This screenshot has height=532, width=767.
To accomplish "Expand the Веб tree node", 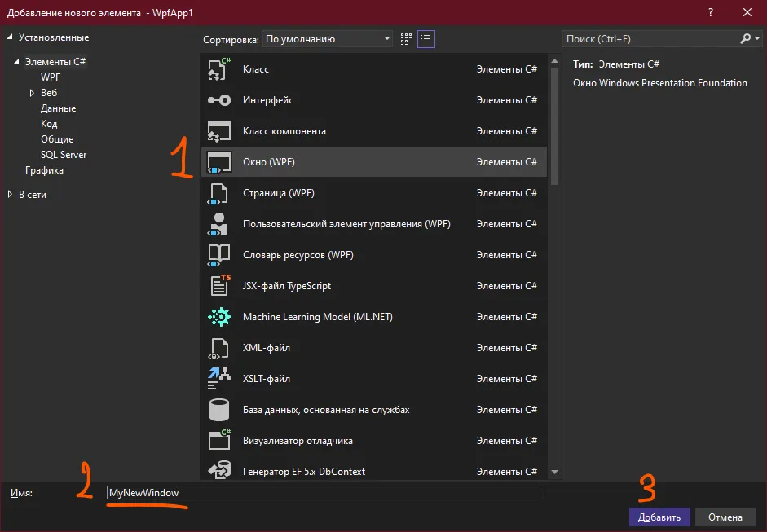I will click(32, 93).
